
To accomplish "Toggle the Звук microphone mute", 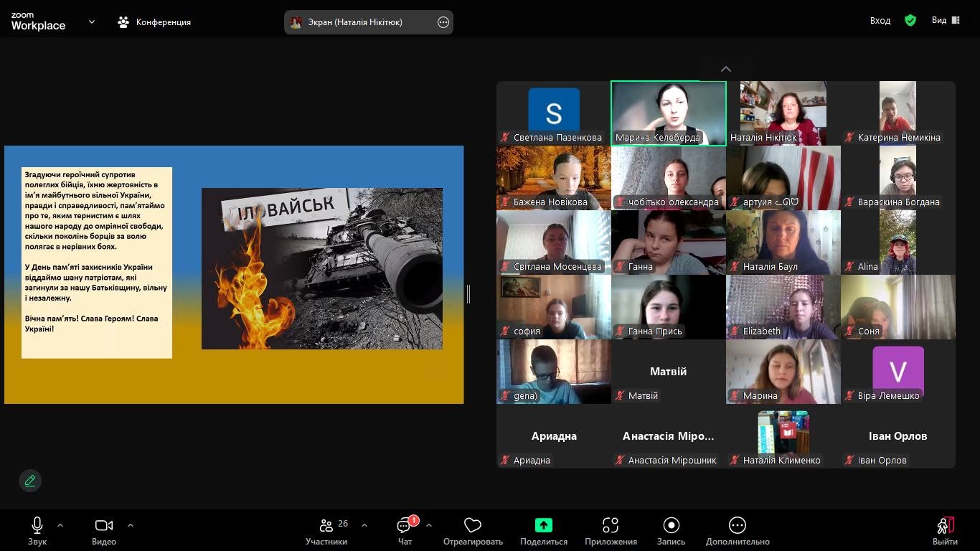I will 37,525.
